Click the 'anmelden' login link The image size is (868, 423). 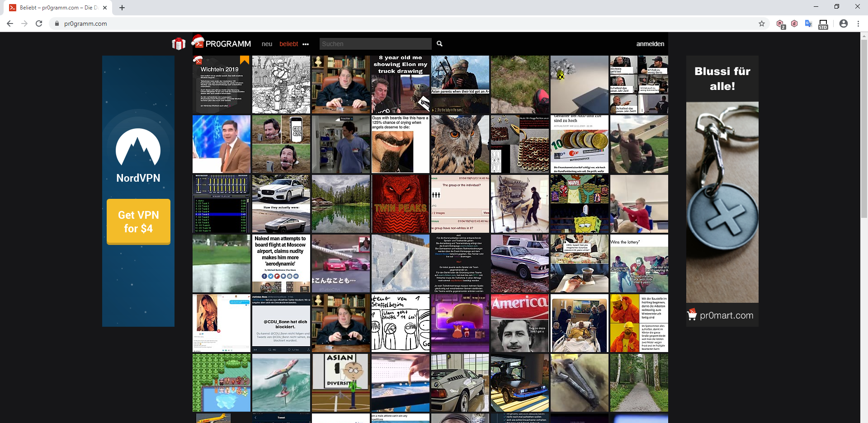click(650, 44)
